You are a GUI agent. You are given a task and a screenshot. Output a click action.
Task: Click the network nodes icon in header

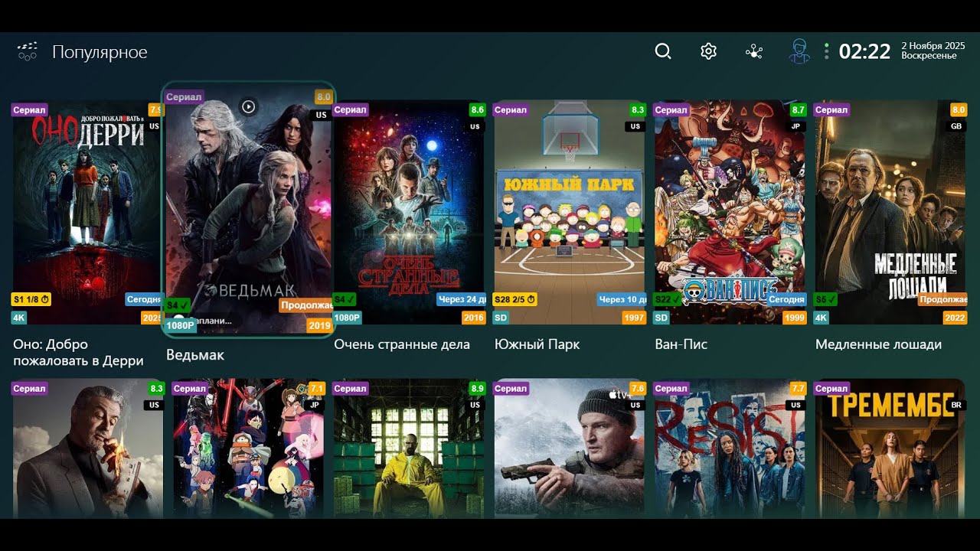pos(754,51)
